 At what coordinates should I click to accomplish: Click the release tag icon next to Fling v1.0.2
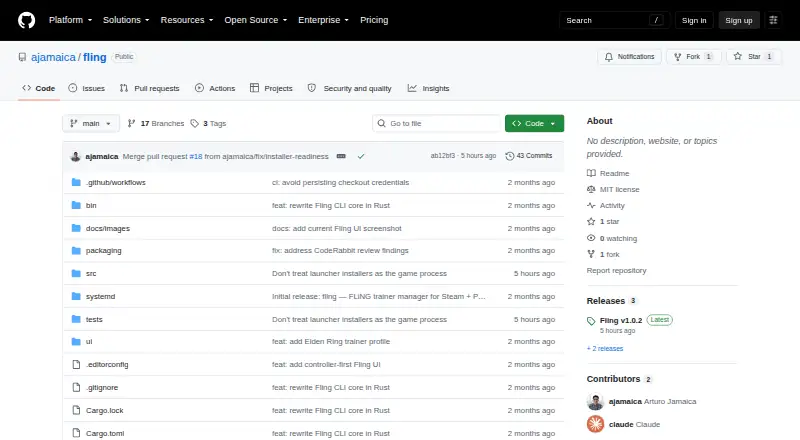tap(591, 321)
